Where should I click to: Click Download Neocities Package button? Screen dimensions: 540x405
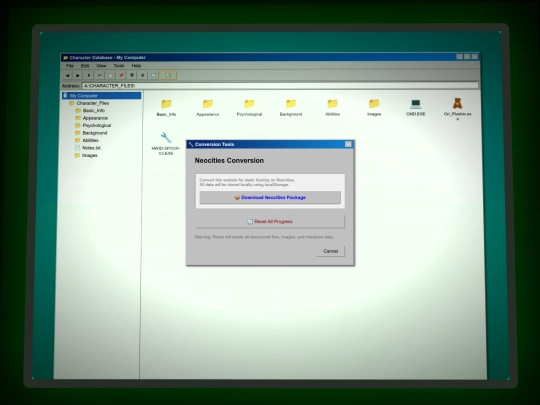[x=270, y=198]
